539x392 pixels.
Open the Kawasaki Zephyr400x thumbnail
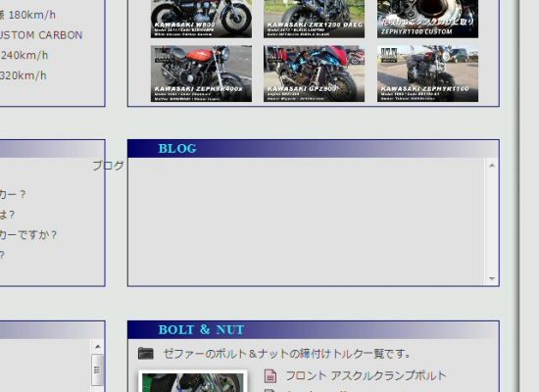click(201, 73)
